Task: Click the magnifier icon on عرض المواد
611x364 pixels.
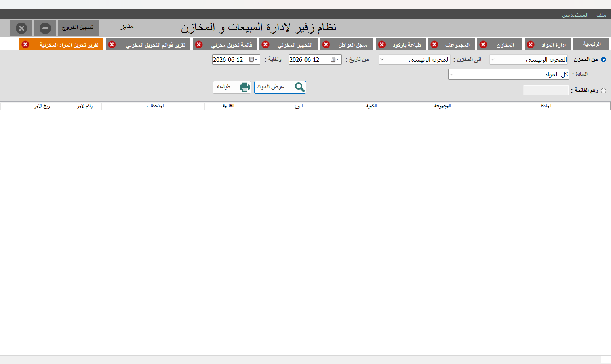Action: click(299, 87)
